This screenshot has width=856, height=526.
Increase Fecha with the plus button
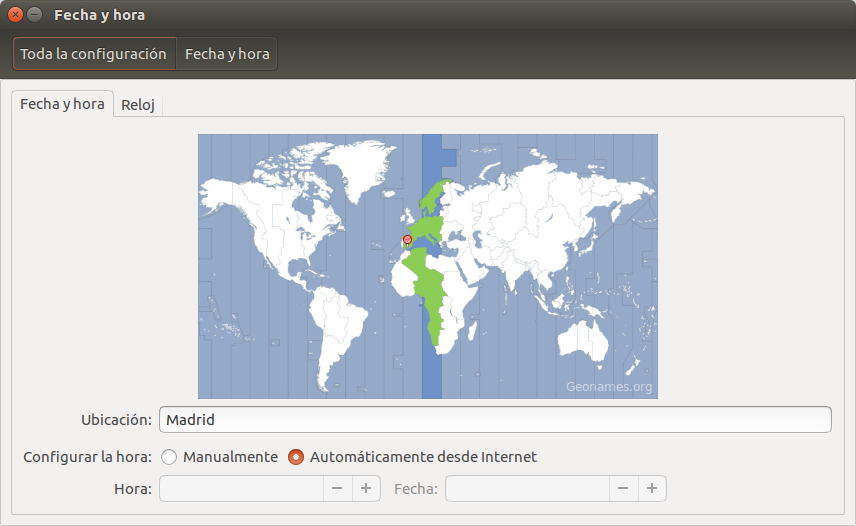point(652,488)
